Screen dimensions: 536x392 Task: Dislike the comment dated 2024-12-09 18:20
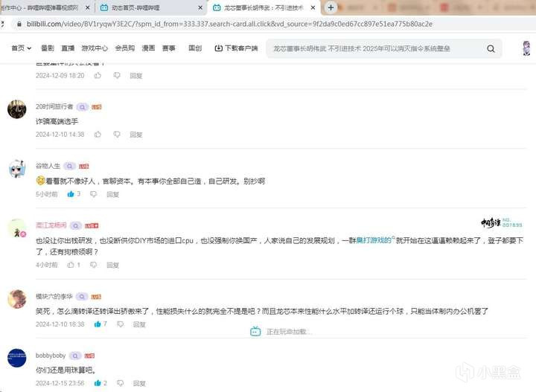(x=117, y=75)
